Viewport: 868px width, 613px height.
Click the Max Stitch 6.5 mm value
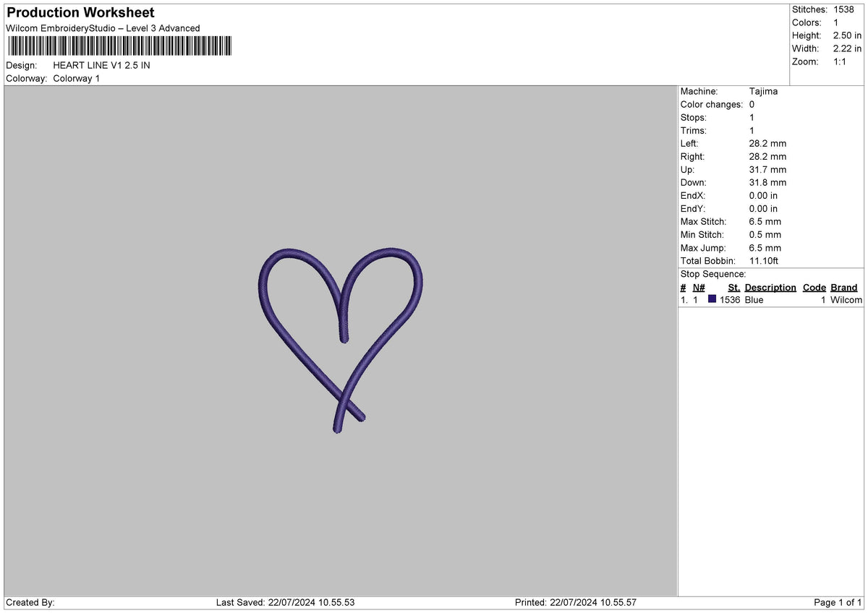pos(765,221)
